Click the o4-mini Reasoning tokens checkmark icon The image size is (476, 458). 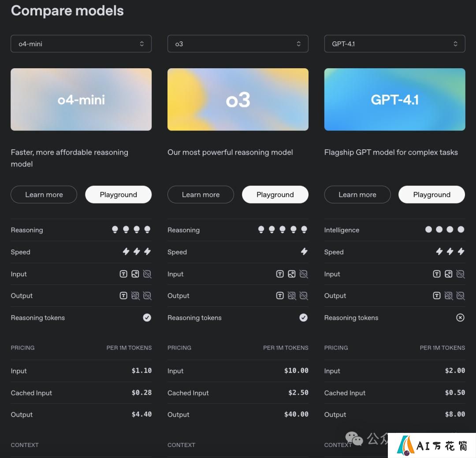147,318
